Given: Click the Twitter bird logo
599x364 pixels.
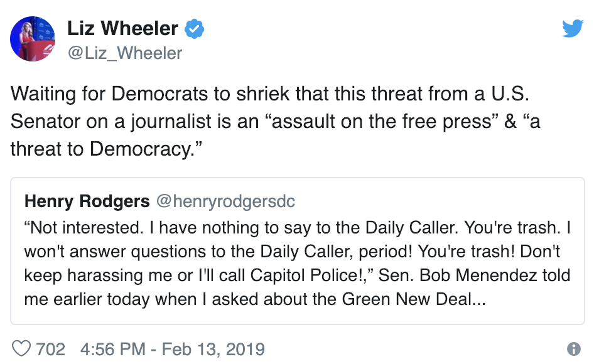Looking at the screenshot, I should click(573, 28).
